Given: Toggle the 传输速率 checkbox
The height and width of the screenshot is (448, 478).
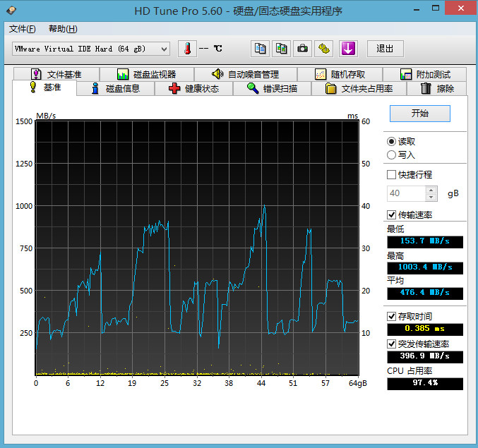Looking at the screenshot, I should click(x=391, y=215).
